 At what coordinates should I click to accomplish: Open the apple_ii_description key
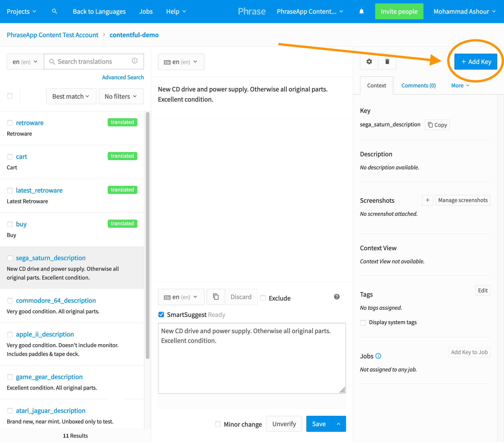click(45, 334)
